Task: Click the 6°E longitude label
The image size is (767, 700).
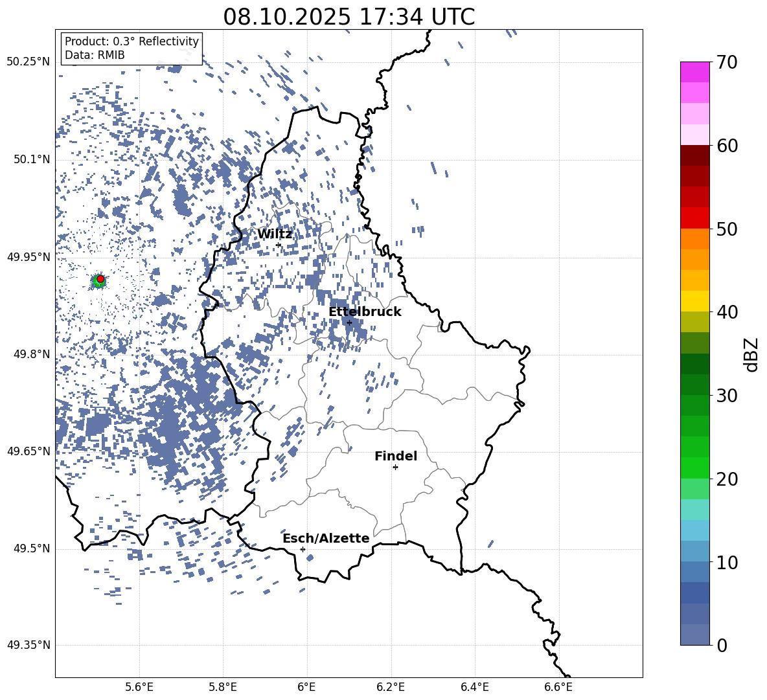Action: point(306,687)
